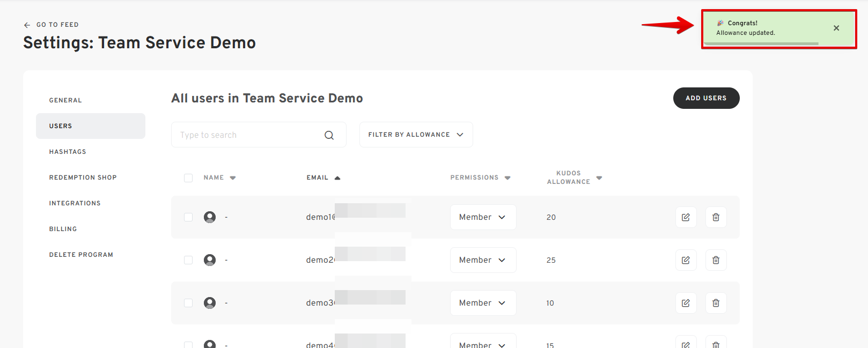Click the search magnifier icon
This screenshot has width=868, height=348.
pyautogui.click(x=329, y=135)
